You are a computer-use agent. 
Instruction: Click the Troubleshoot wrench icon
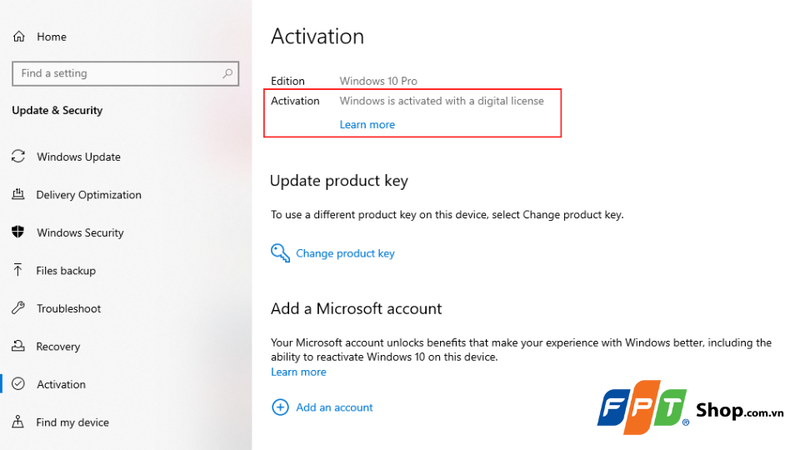point(18,309)
